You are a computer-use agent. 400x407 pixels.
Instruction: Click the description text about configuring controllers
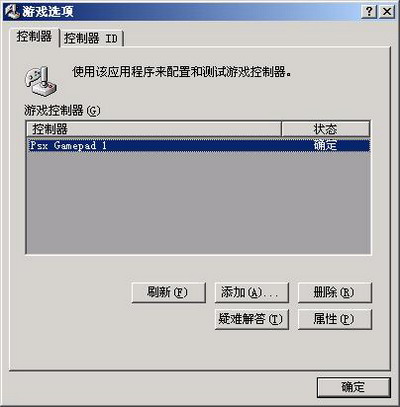(x=182, y=72)
